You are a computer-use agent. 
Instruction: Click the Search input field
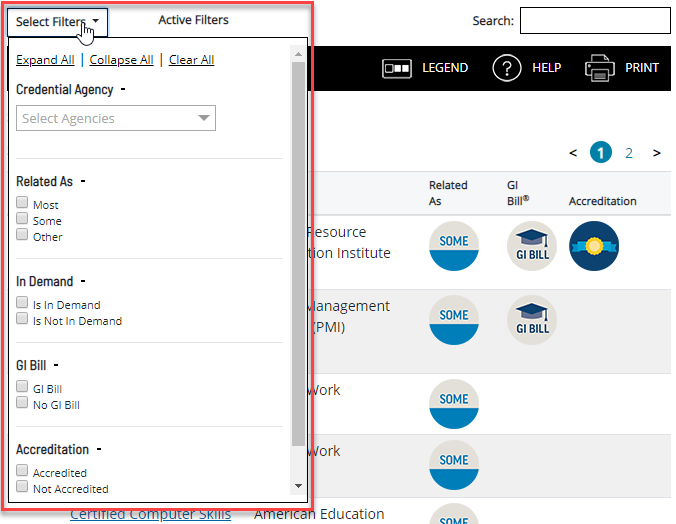[595, 20]
